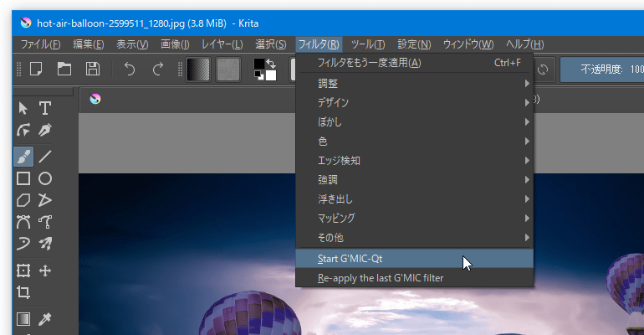The height and width of the screenshot is (335, 644).
Task: Redo the last action
Action: pyautogui.click(x=158, y=69)
